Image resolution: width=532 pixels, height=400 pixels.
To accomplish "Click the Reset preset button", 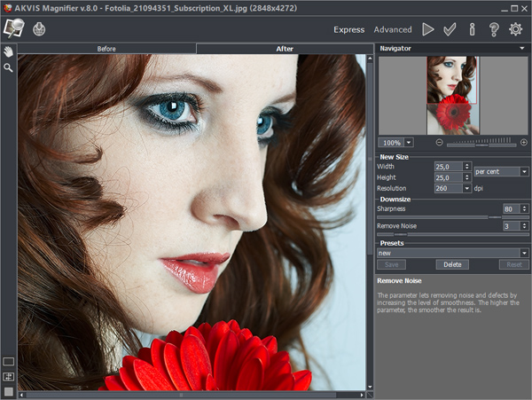I will pyautogui.click(x=514, y=264).
